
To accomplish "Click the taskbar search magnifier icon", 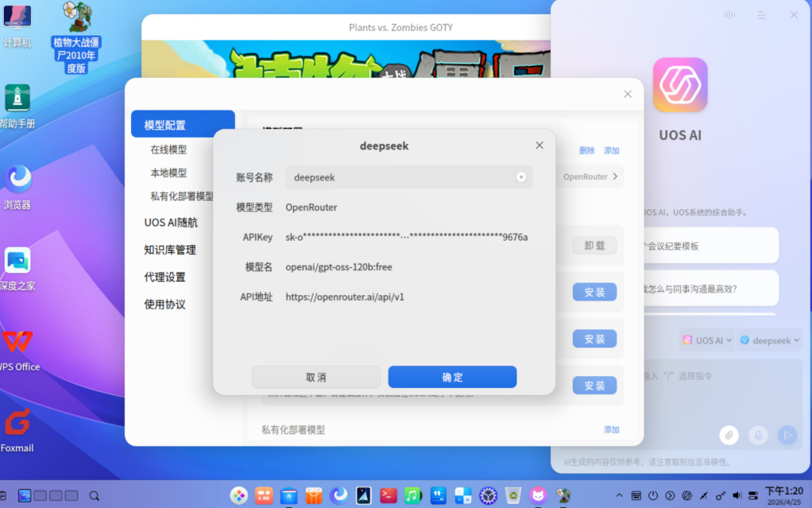I will click(94, 495).
